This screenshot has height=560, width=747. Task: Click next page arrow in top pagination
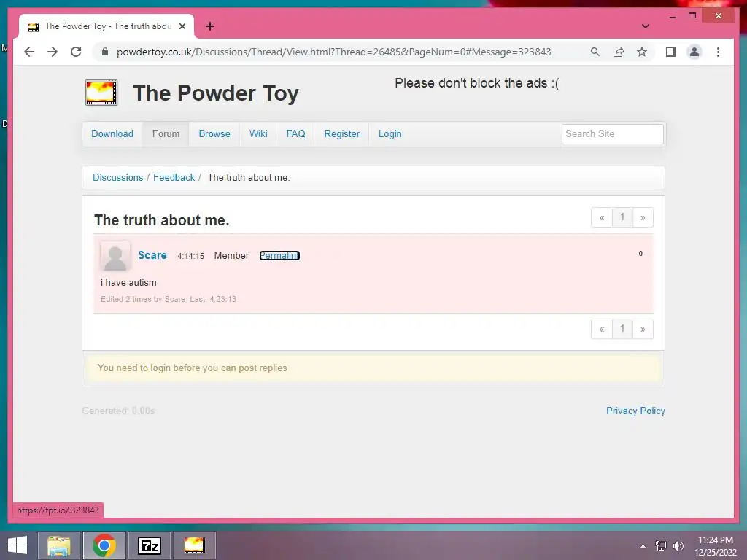click(x=643, y=217)
